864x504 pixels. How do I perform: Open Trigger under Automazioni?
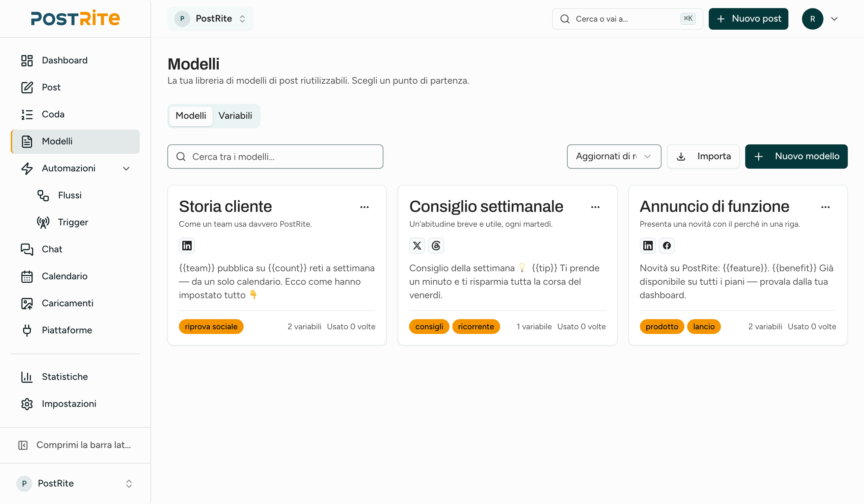tap(83, 222)
